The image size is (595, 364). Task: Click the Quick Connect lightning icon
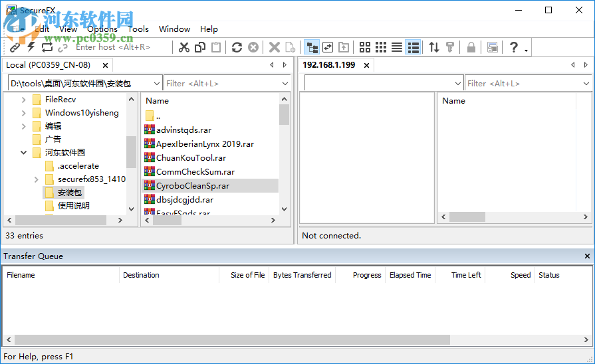click(x=31, y=47)
